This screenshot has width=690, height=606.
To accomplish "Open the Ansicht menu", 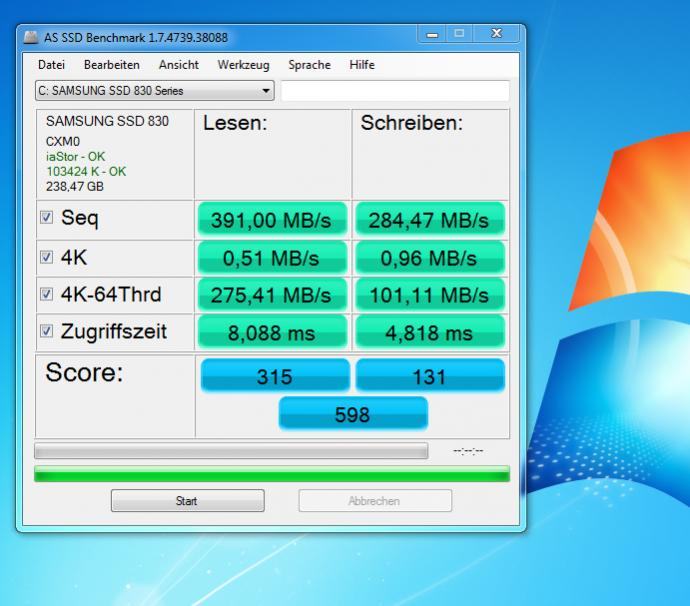I will pos(179,65).
